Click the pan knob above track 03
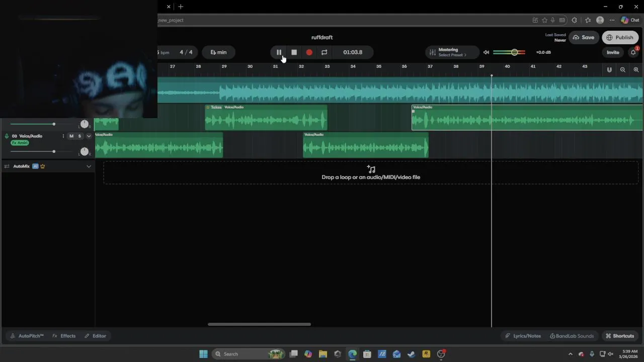644x362 pixels. pos(84,124)
